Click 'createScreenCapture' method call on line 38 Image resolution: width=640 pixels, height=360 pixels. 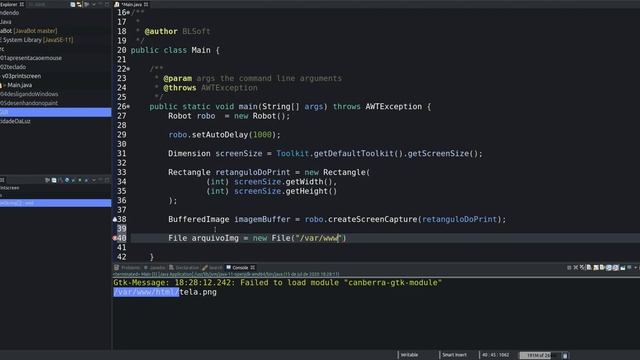pyautogui.click(x=373, y=219)
